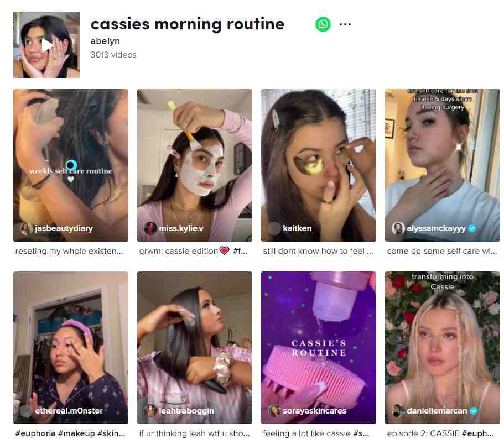Open sorayaskincares' profile avatar
The width and height of the screenshot is (504, 444).
pos(274,411)
